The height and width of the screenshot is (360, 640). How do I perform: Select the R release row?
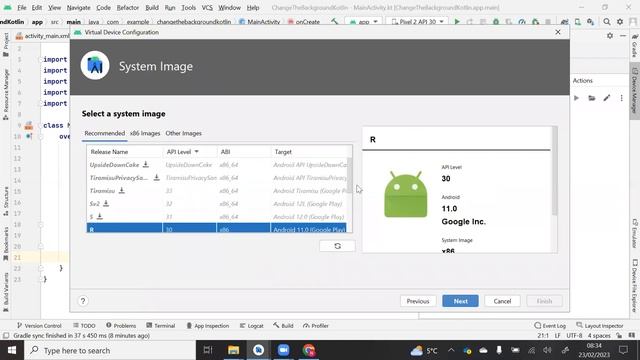216,229
